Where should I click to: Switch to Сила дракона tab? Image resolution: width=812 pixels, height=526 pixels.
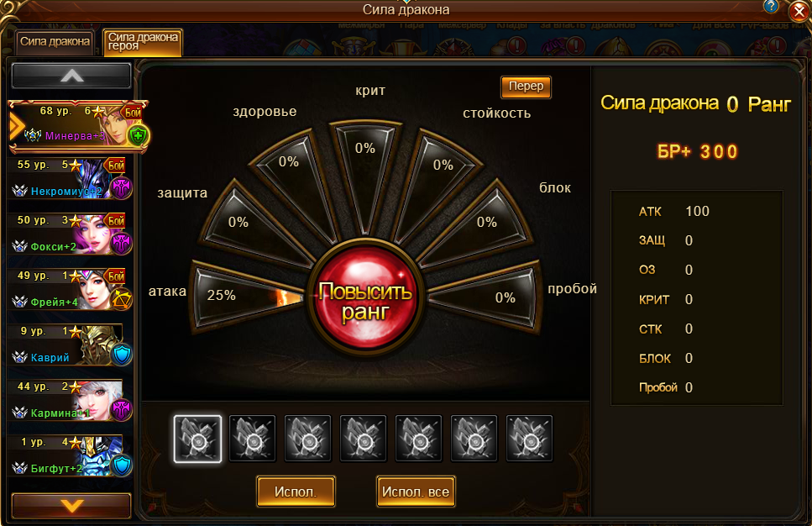click(x=55, y=42)
